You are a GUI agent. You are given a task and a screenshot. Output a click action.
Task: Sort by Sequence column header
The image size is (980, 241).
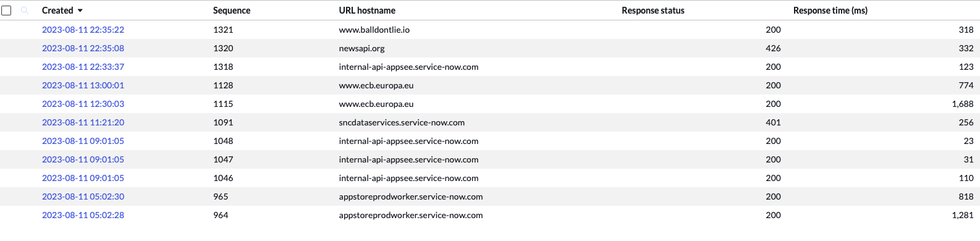232,11
